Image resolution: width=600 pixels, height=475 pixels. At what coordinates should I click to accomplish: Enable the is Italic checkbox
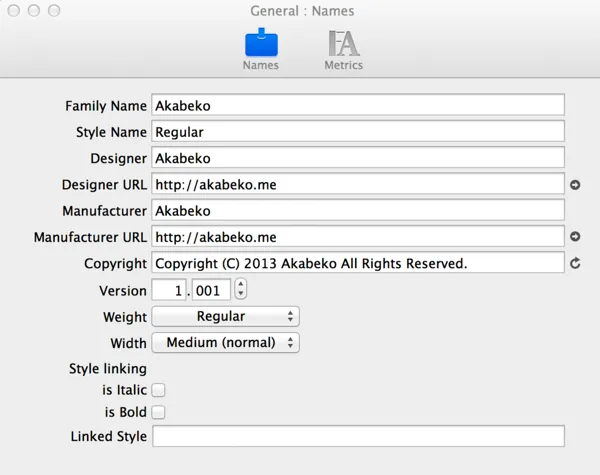pyautogui.click(x=158, y=390)
